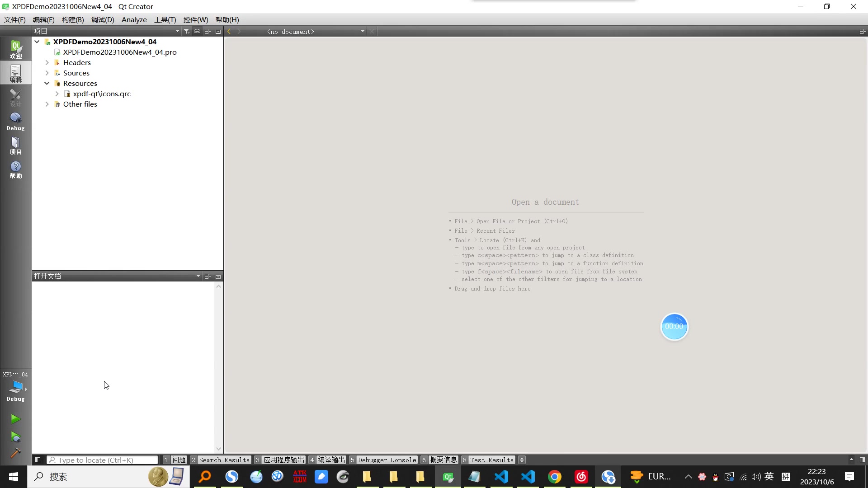This screenshot has height=488, width=868.
Task: Select XPDFDemo20231006New4_04.pro file
Action: pyautogui.click(x=120, y=52)
